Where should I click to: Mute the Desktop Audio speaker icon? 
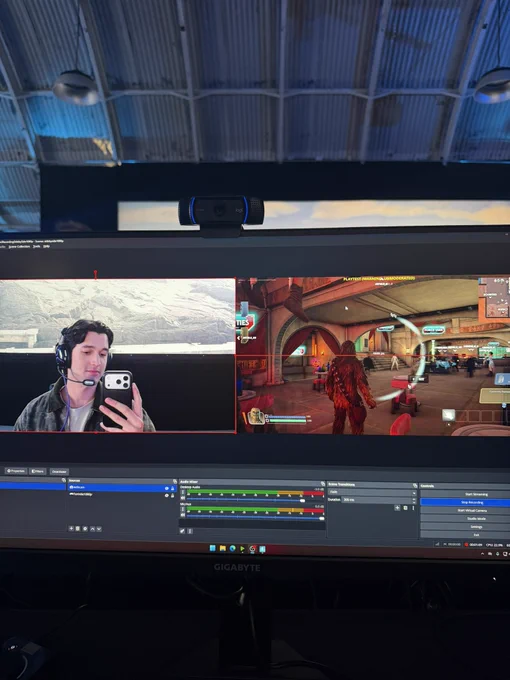point(183,500)
